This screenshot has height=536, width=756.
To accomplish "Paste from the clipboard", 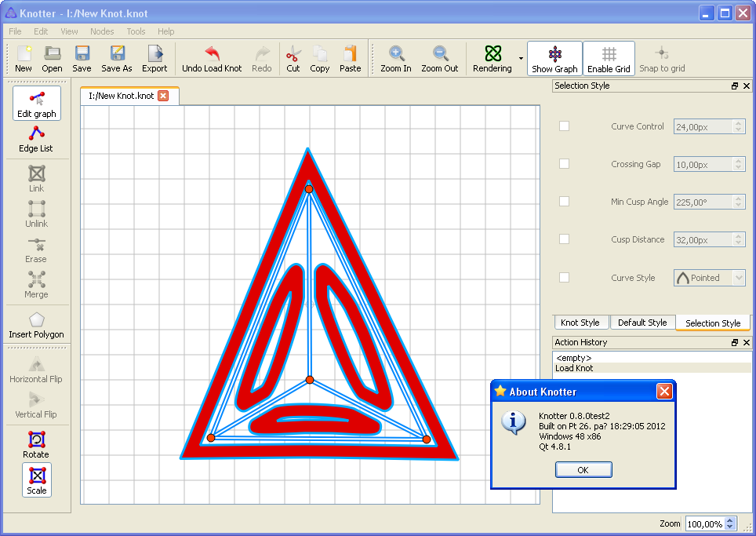I will click(350, 59).
